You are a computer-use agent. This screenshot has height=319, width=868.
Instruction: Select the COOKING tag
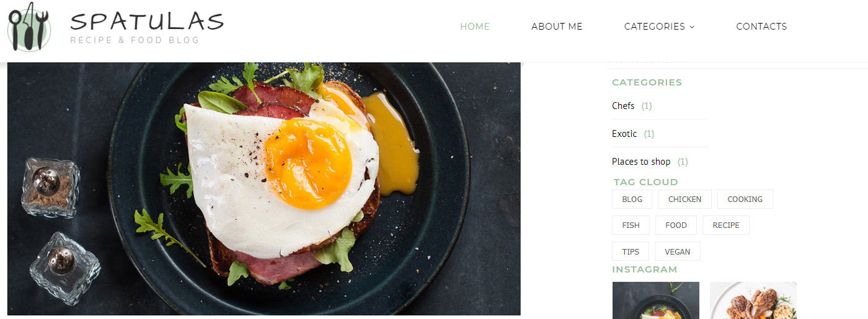click(745, 199)
